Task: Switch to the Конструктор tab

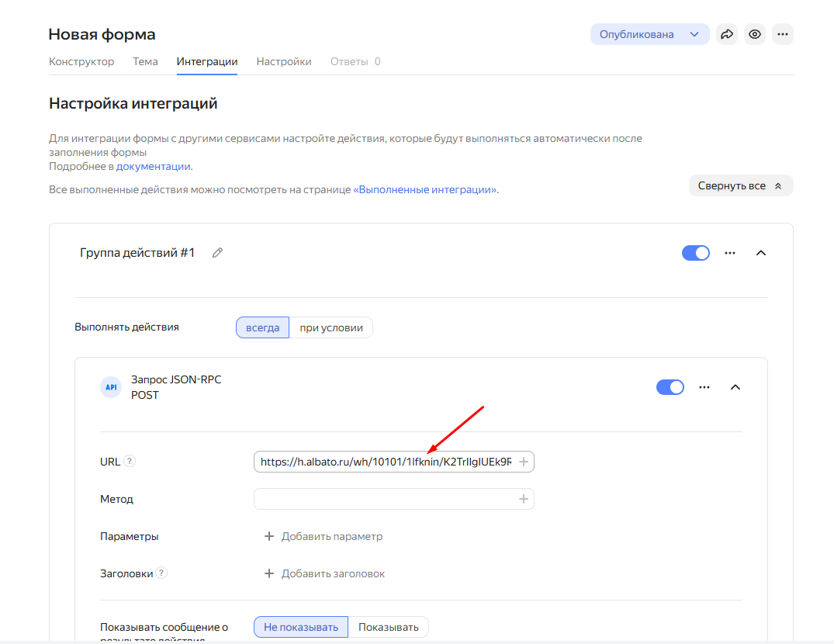Action: (x=81, y=61)
